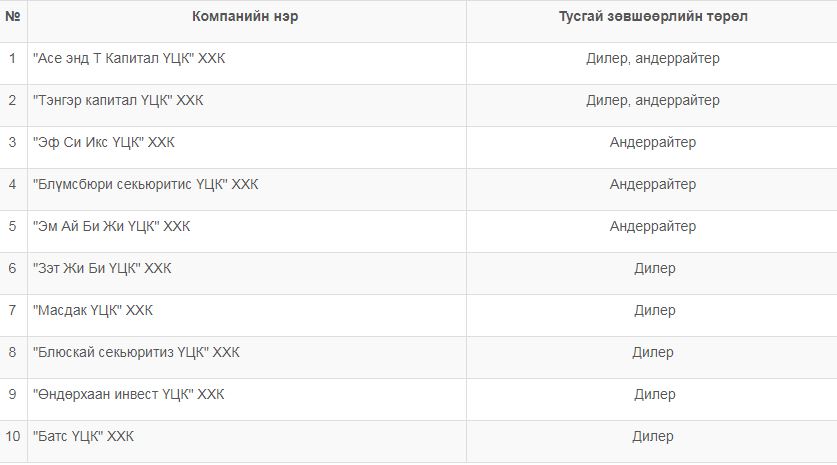Select the "Дилер" cell for Батс ҮЦК
This screenshot has width=837, height=465.
(652, 437)
